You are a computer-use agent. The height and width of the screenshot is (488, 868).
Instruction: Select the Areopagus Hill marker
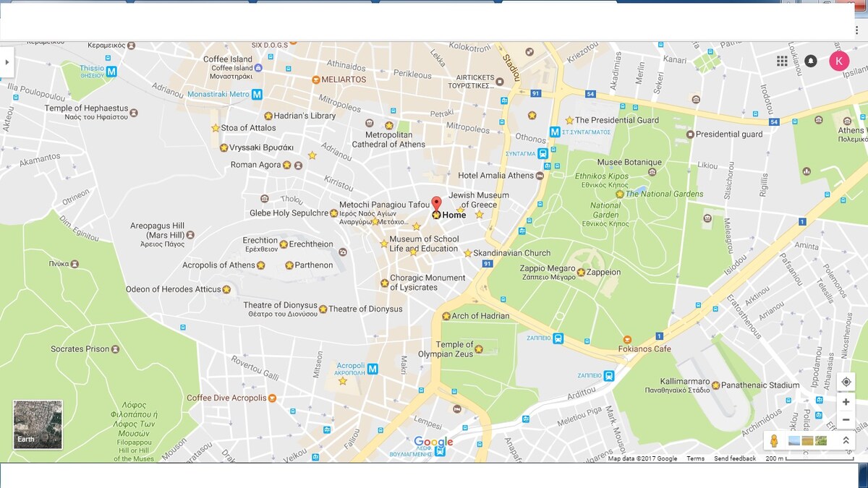(x=190, y=235)
